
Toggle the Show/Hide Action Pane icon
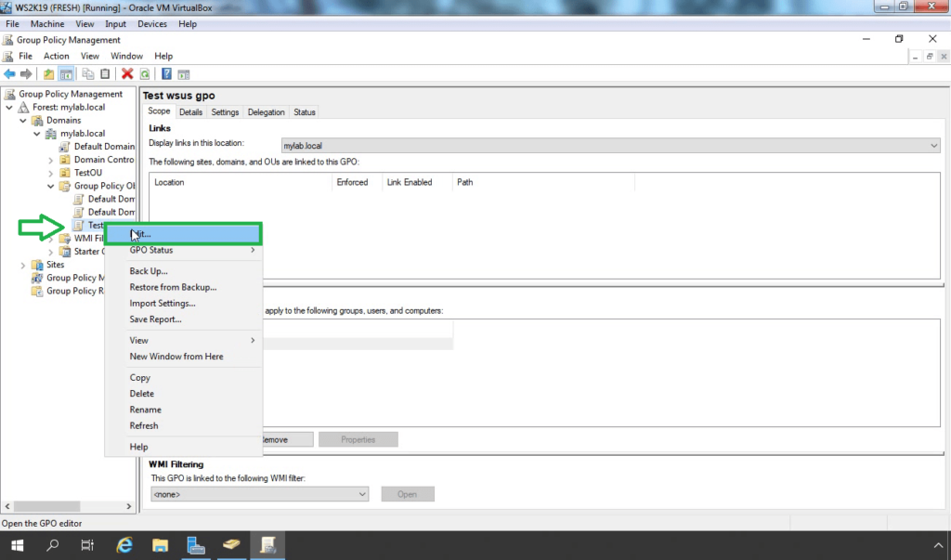click(x=184, y=74)
